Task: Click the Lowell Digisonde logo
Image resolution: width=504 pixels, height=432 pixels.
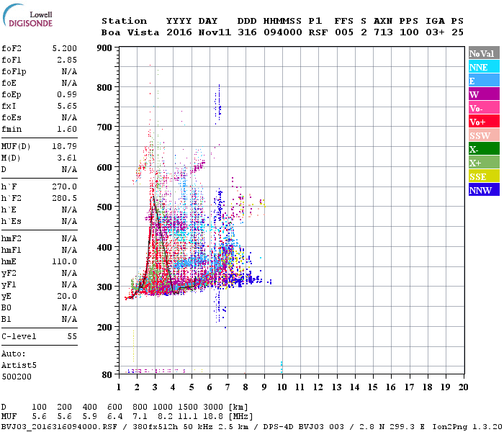Action: point(27,15)
